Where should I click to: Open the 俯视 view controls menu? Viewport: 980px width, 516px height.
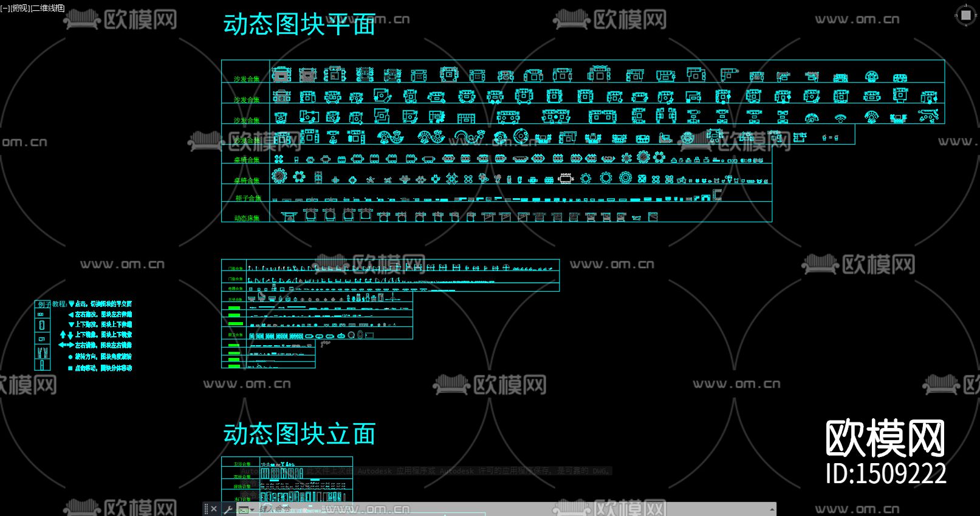20,9
